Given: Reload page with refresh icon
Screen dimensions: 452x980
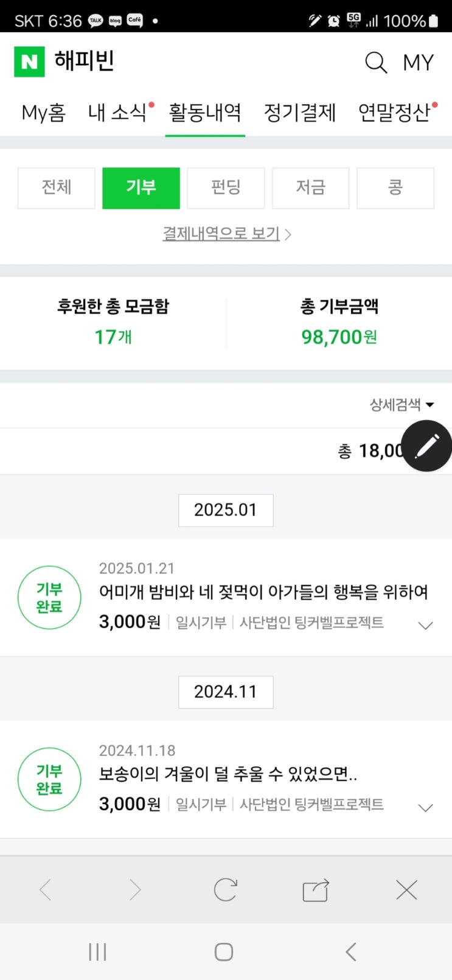Looking at the screenshot, I should pos(225,890).
